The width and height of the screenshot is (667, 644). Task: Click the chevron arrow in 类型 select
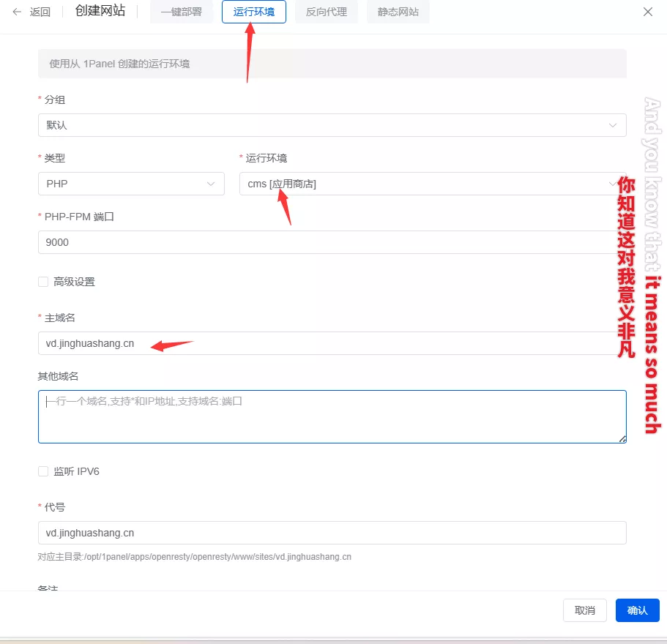pos(212,184)
